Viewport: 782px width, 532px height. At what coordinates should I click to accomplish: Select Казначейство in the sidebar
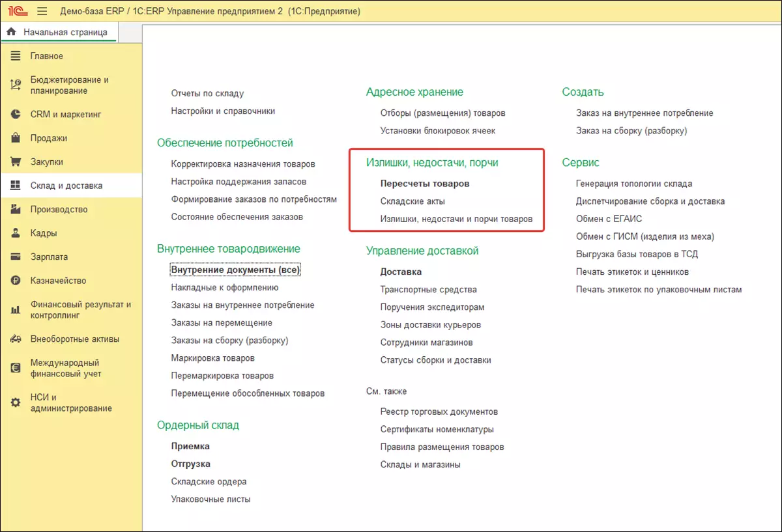pyautogui.click(x=59, y=281)
